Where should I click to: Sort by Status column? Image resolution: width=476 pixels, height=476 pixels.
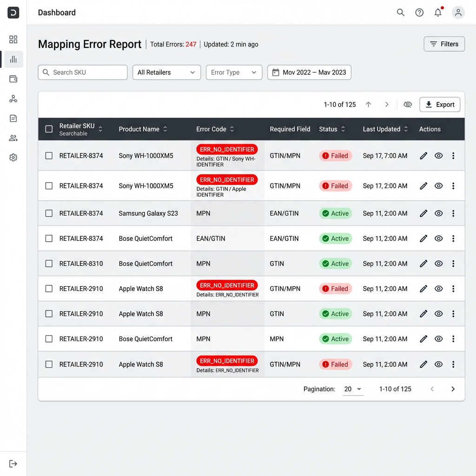click(x=343, y=129)
